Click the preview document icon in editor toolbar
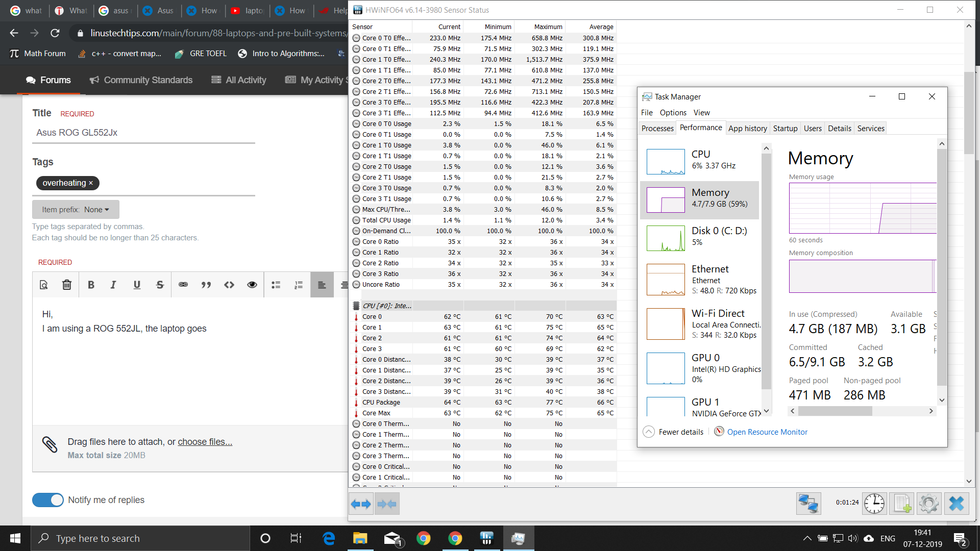 click(x=44, y=285)
